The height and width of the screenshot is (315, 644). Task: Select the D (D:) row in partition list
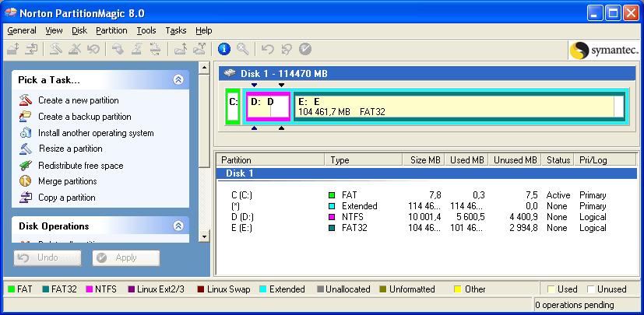coord(426,216)
